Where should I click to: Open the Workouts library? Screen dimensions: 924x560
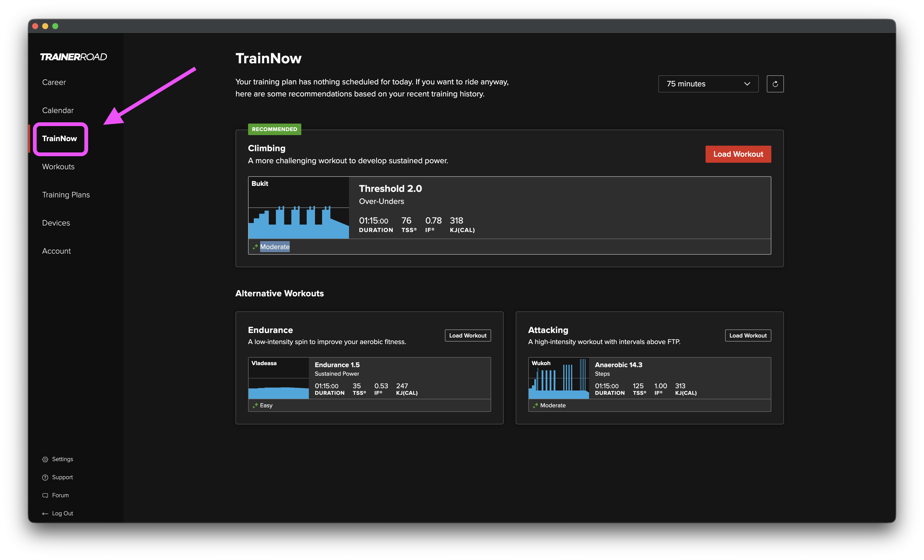(58, 166)
